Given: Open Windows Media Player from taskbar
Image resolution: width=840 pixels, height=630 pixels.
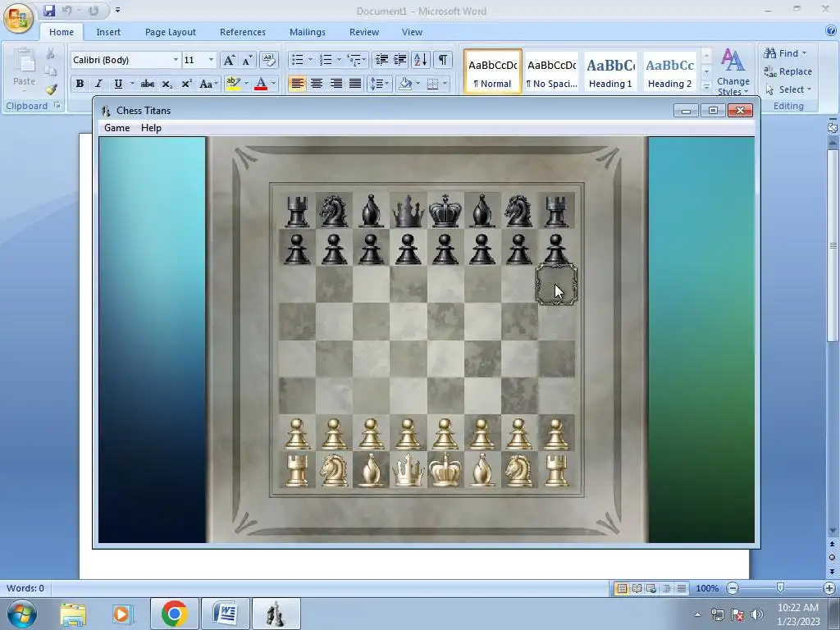Looking at the screenshot, I should tap(122, 614).
